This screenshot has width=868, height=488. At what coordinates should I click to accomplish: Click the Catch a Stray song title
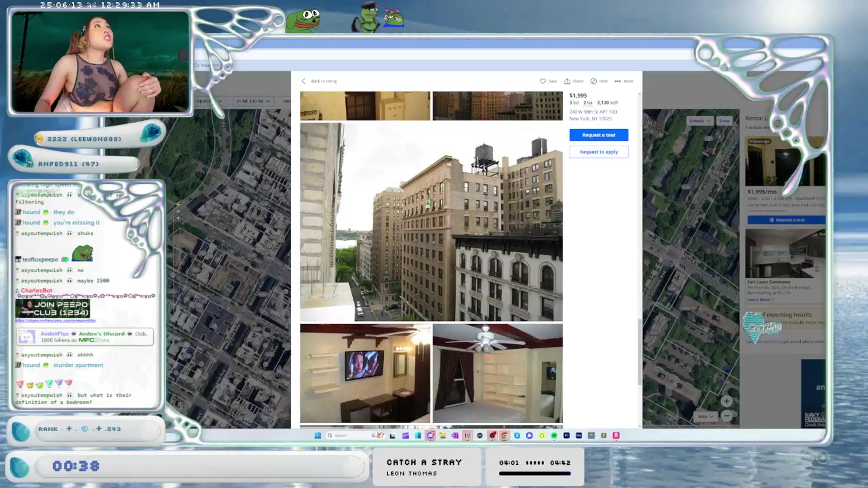point(424,462)
